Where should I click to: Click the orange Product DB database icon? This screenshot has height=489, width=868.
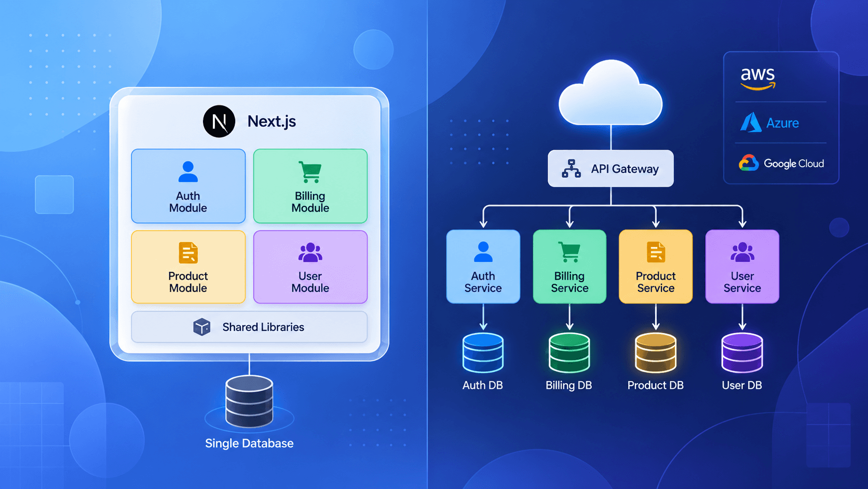656,353
